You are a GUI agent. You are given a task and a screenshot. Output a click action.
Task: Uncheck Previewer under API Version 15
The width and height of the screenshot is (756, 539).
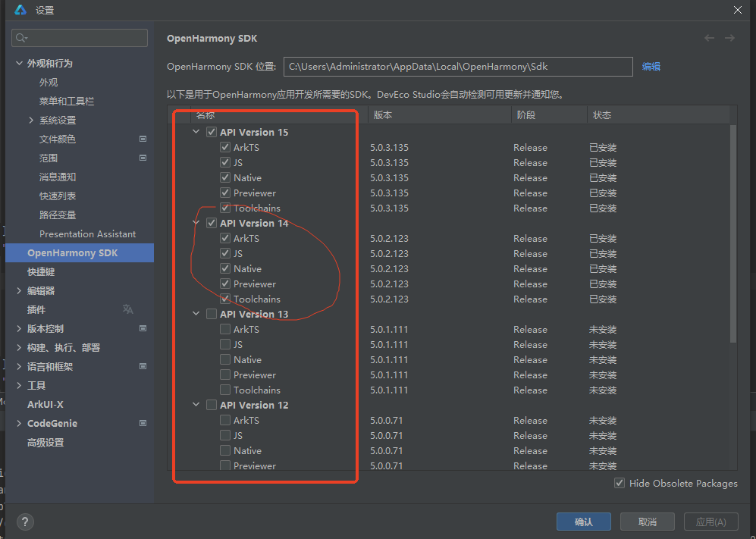click(225, 193)
